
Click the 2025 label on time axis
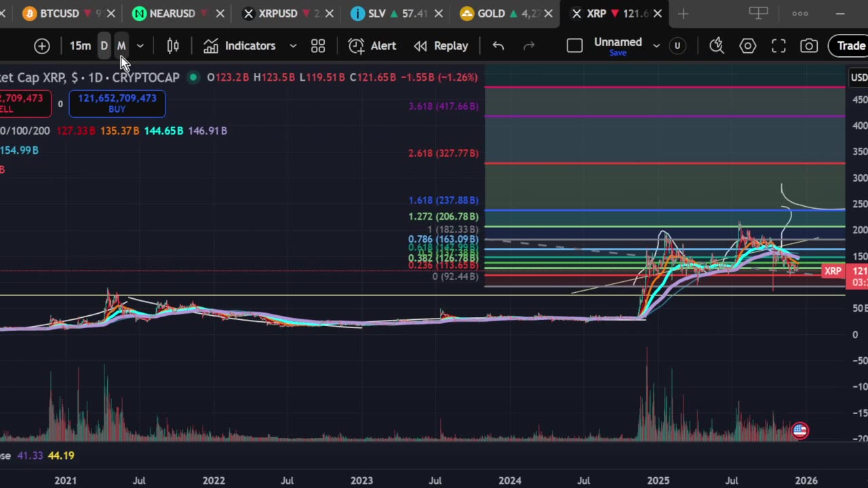click(x=658, y=481)
